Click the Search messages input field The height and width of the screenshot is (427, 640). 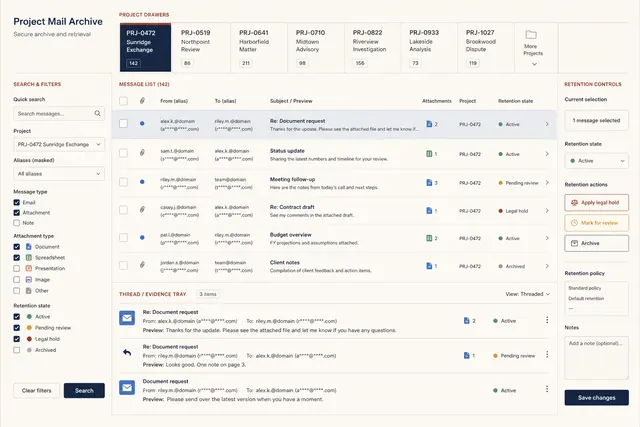(59, 113)
